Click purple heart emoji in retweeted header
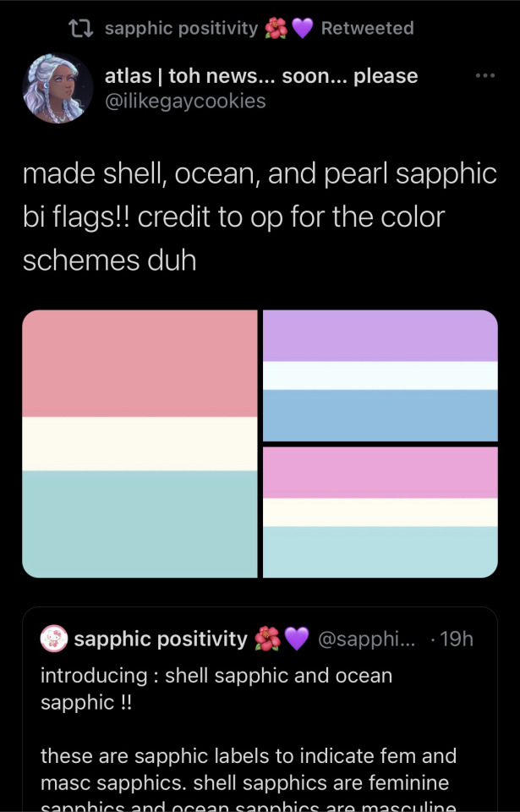The height and width of the screenshot is (812, 520). coord(302,29)
